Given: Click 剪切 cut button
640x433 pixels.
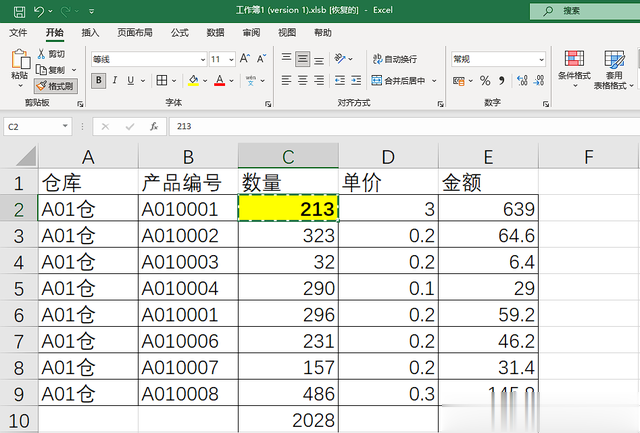Looking at the screenshot, I should (x=51, y=54).
